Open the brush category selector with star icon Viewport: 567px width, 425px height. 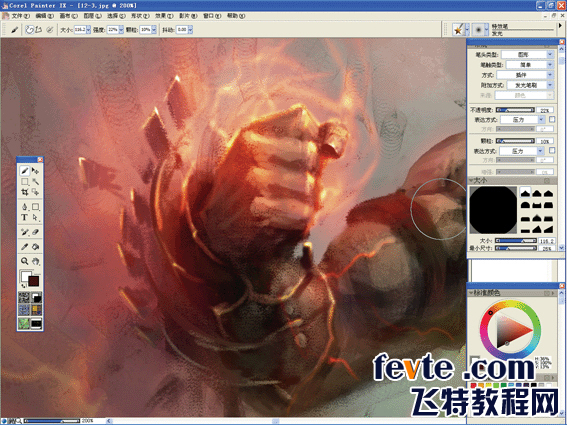(x=461, y=30)
